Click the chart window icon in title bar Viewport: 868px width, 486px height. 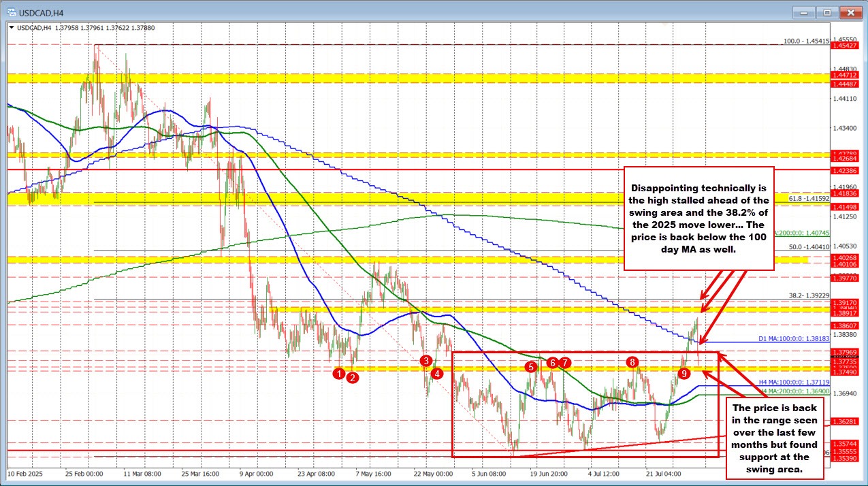point(10,12)
